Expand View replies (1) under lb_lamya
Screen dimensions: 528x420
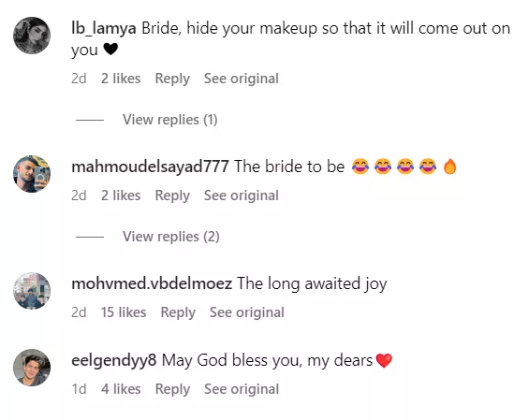click(170, 120)
